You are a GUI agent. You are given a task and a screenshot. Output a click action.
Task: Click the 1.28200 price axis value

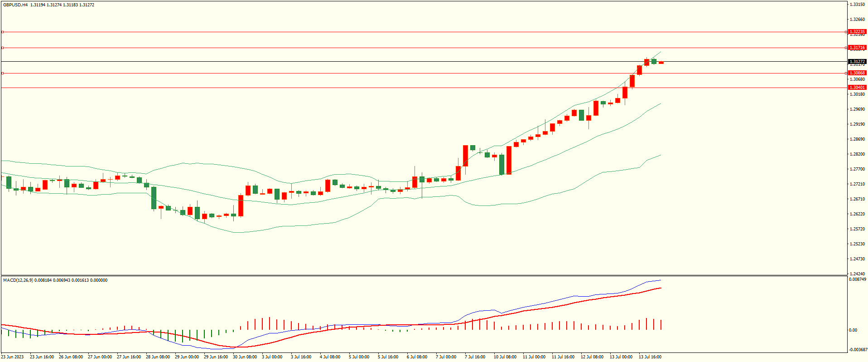click(858, 154)
